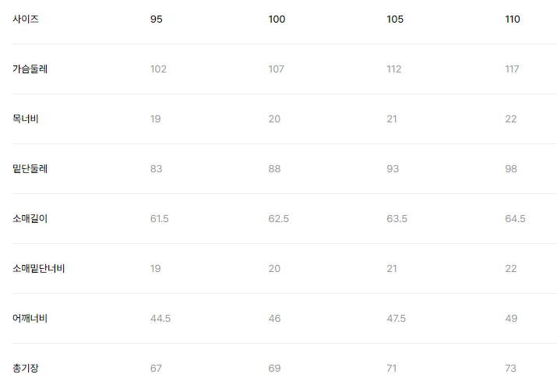Select the size 100 column header
The width and height of the screenshot is (557, 392).
click(x=277, y=19)
